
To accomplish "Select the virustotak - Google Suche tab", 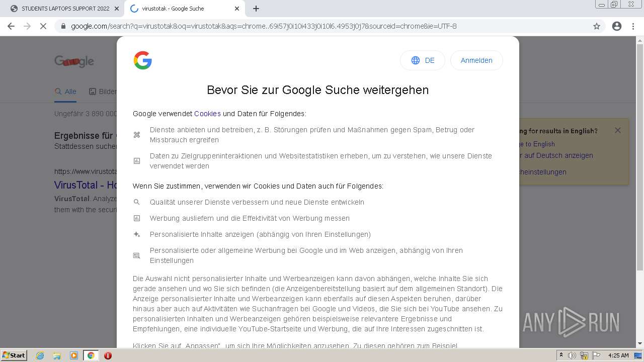I will click(184, 9).
